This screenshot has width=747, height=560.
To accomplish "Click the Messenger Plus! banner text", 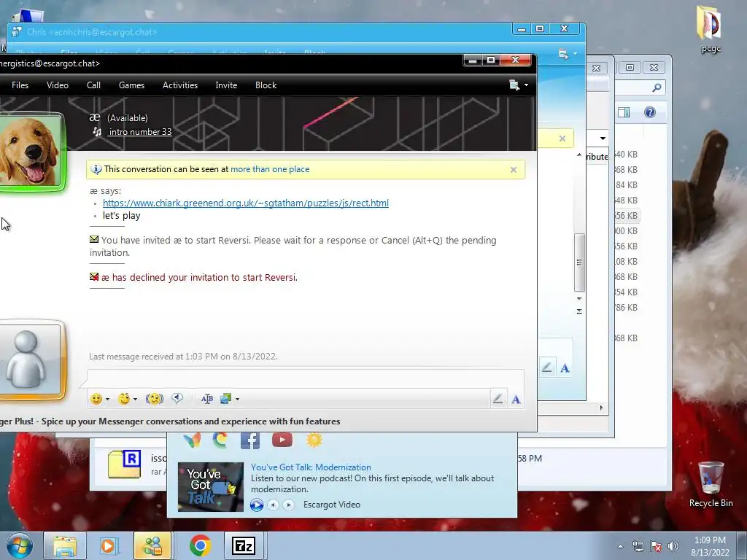I will point(170,421).
